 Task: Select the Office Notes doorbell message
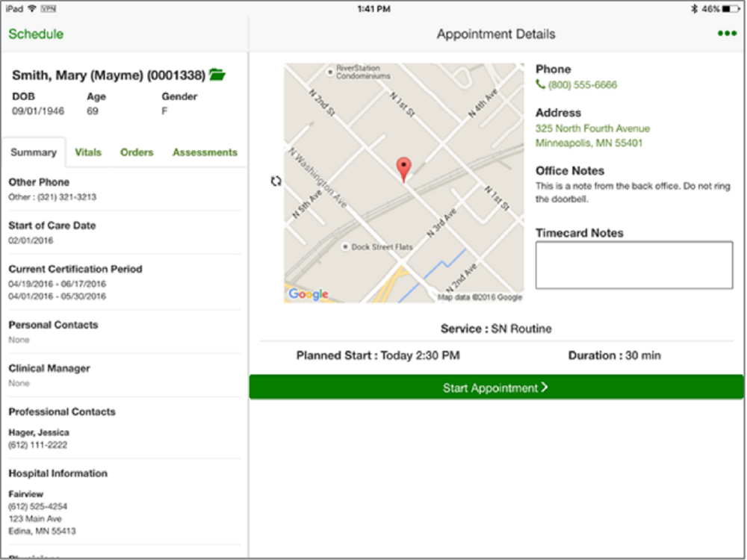[633, 193]
